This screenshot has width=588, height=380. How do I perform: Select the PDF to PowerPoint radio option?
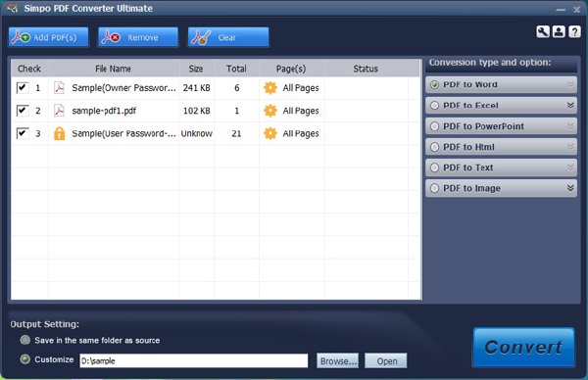pyautogui.click(x=434, y=126)
